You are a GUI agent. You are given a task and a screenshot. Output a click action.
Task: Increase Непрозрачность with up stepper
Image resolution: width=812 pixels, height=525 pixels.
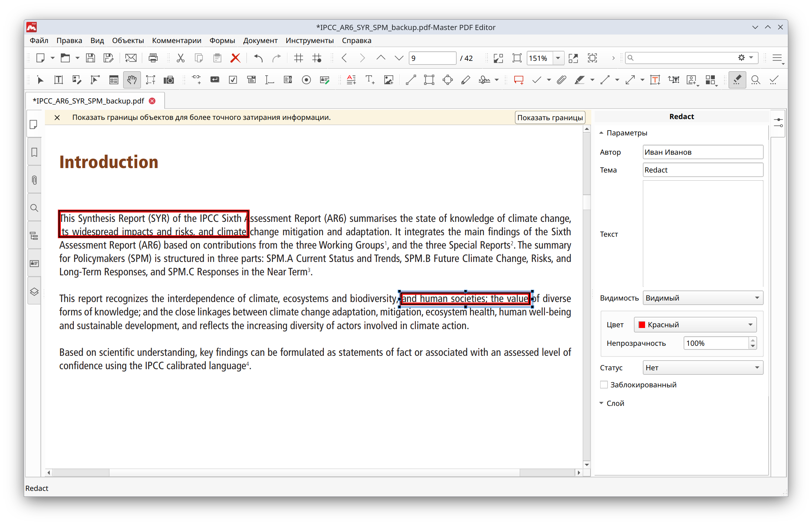[753, 340]
